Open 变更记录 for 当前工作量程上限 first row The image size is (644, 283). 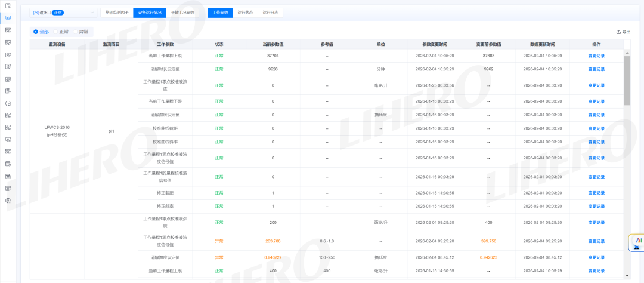pyautogui.click(x=596, y=56)
